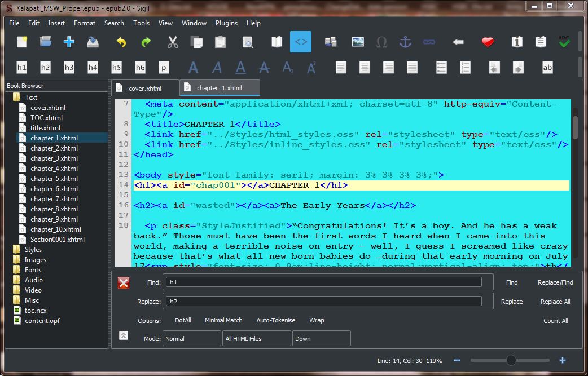Click the scissors Cut icon
Image resolution: width=588 pixels, height=376 pixels.
coord(173,42)
